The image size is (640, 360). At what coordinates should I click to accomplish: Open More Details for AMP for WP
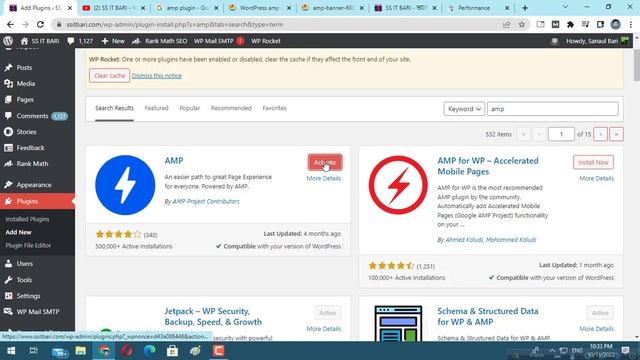click(x=596, y=178)
